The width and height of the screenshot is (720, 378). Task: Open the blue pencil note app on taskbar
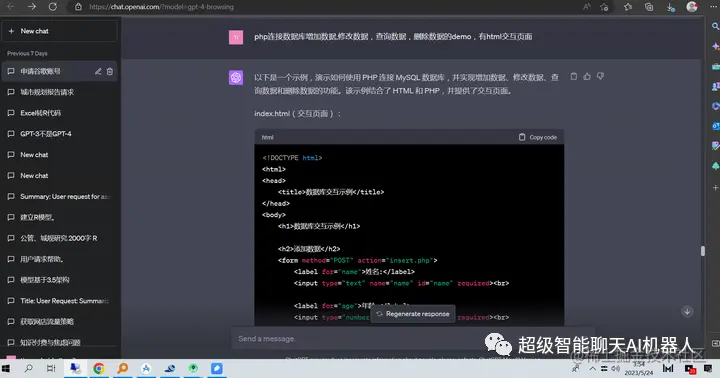217,368
